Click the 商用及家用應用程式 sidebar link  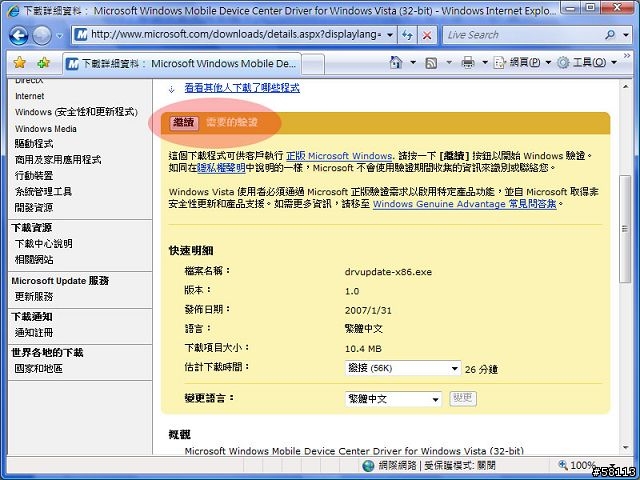coord(58,160)
